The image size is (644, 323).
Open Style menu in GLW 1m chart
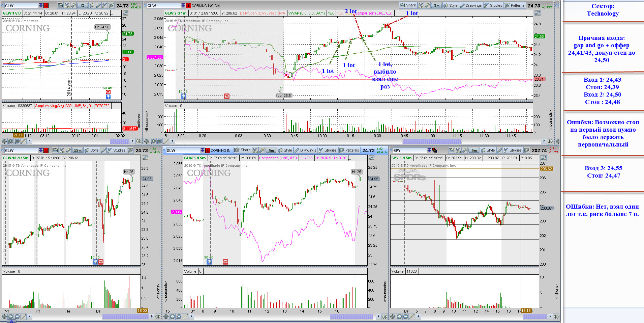coord(451,5)
